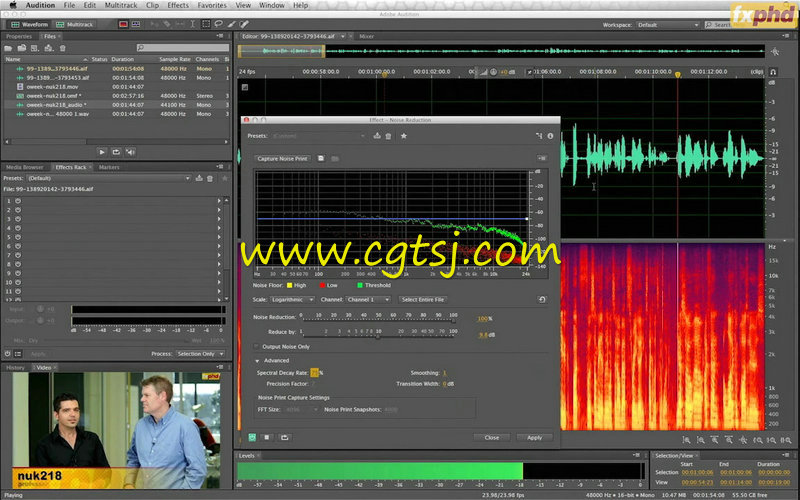Toggle loop playback in Noise Reduction dialog

285,437
